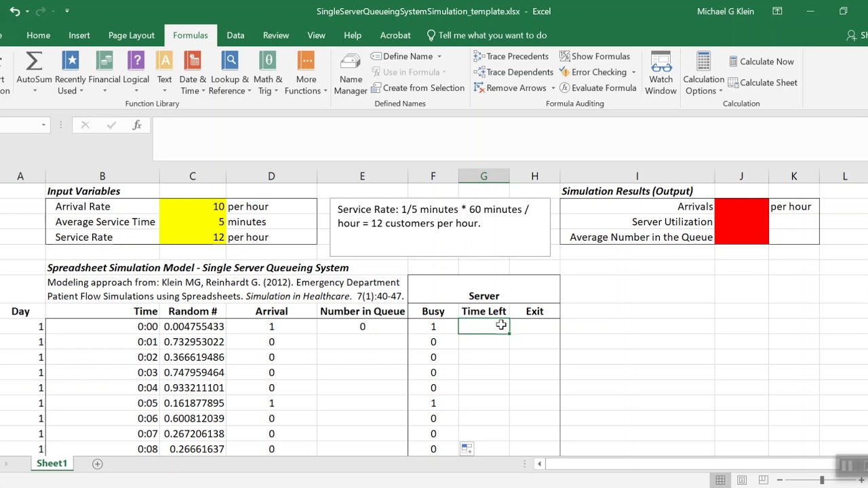Toggle Show Formulas
This screenshot has height=488, width=868.
595,56
